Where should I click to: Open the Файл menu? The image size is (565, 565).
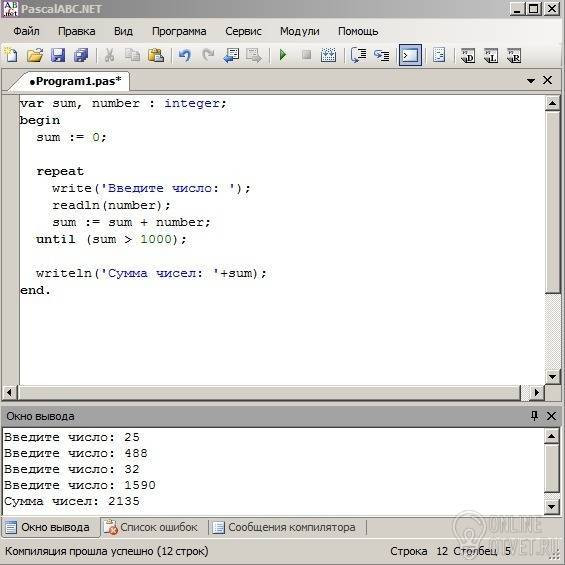point(26,31)
